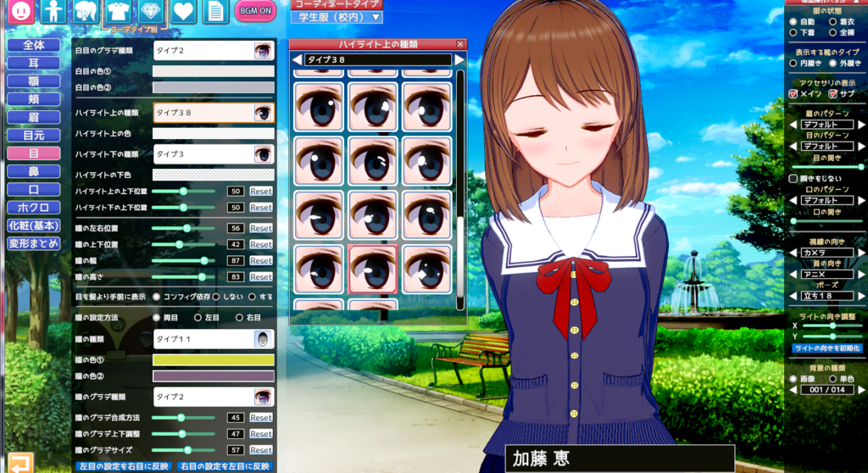Open the 白目のグラデ種類 eye thumbnail picker
This screenshot has width=868, height=473.
click(x=263, y=50)
